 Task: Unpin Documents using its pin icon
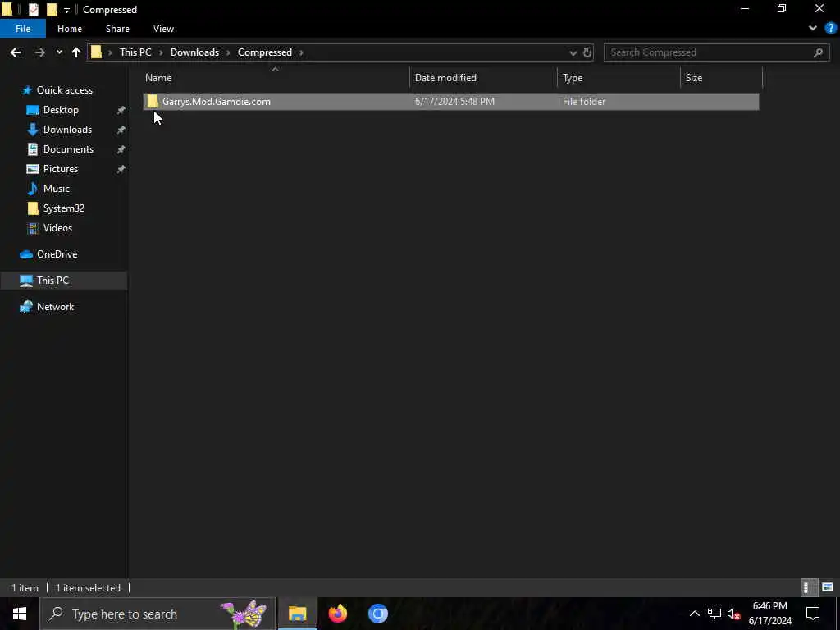(121, 150)
